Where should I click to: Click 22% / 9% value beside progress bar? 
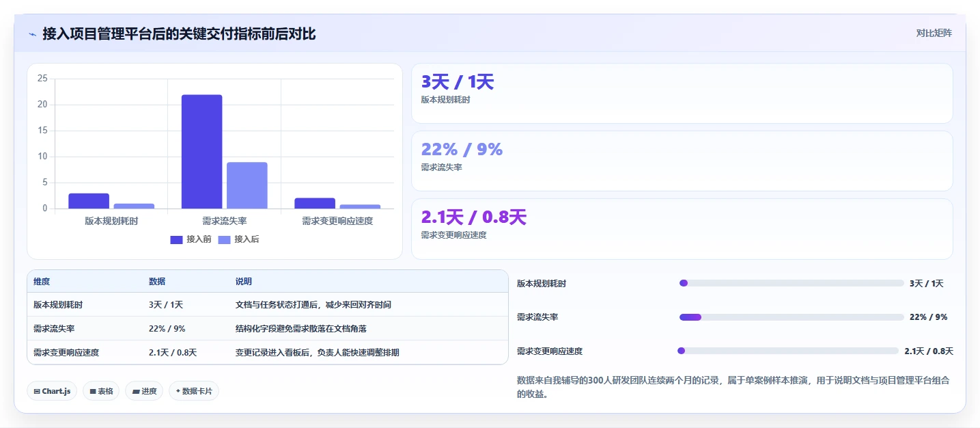click(929, 317)
